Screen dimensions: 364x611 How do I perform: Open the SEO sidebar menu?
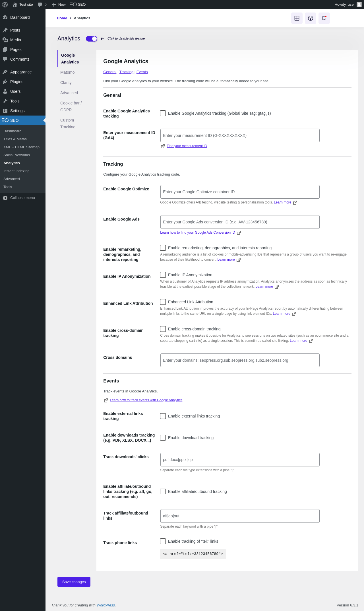(x=23, y=120)
